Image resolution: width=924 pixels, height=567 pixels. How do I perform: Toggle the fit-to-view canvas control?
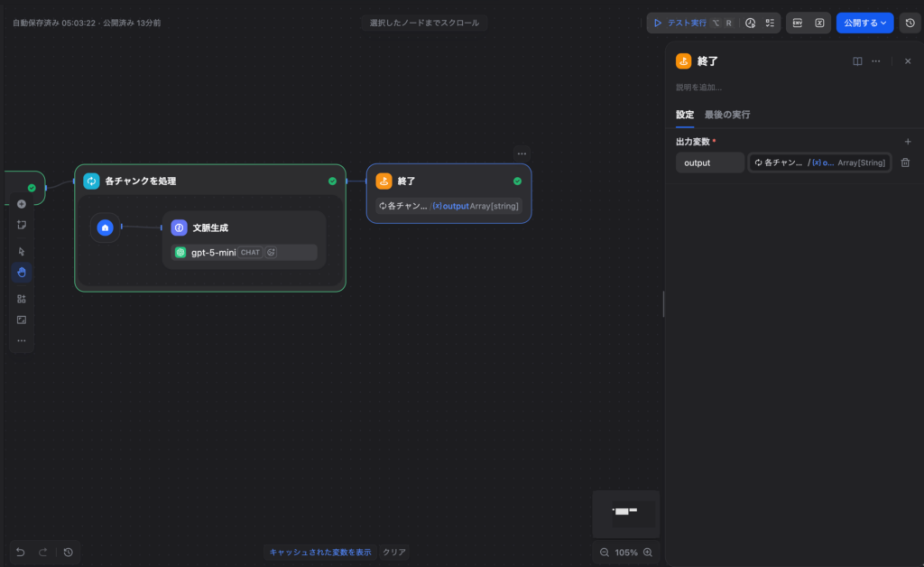[20, 320]
